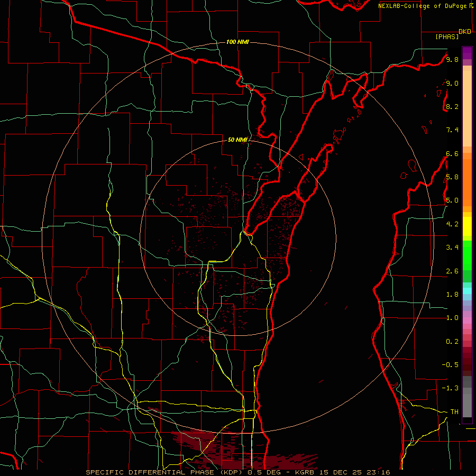Pick the bright yellow band of the color bar
Image resolution: width=476 pixels, height=476 pixels.
(x=467, y=226)
